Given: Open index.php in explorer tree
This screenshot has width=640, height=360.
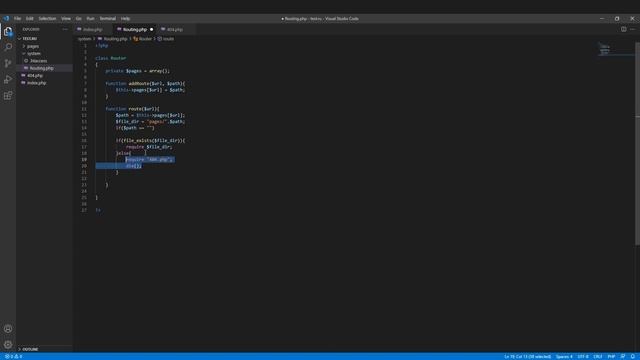Looking at the screenshot, I should click(44, 83).
